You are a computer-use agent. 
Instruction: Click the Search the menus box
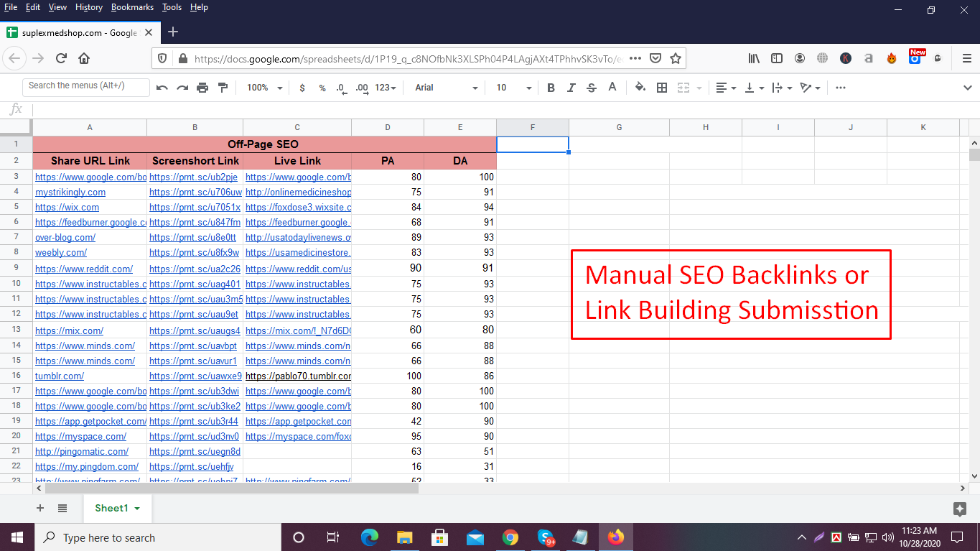click(x=85, y=85)
